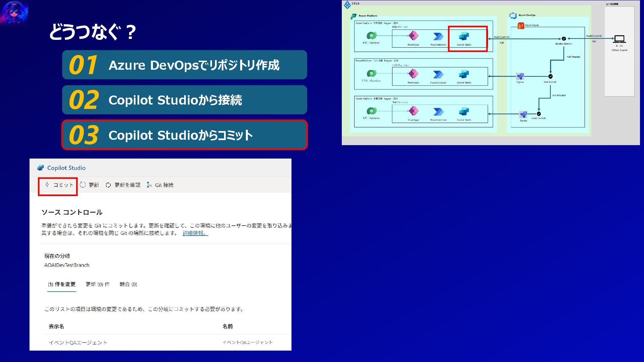Click the laptop icon for local development

click(x=619, y=39)
